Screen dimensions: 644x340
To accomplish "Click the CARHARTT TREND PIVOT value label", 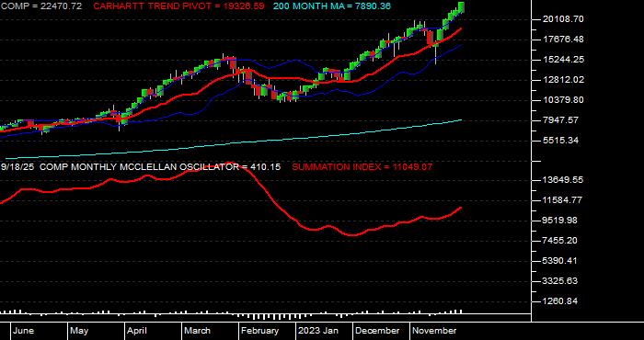I will [179, 6].
